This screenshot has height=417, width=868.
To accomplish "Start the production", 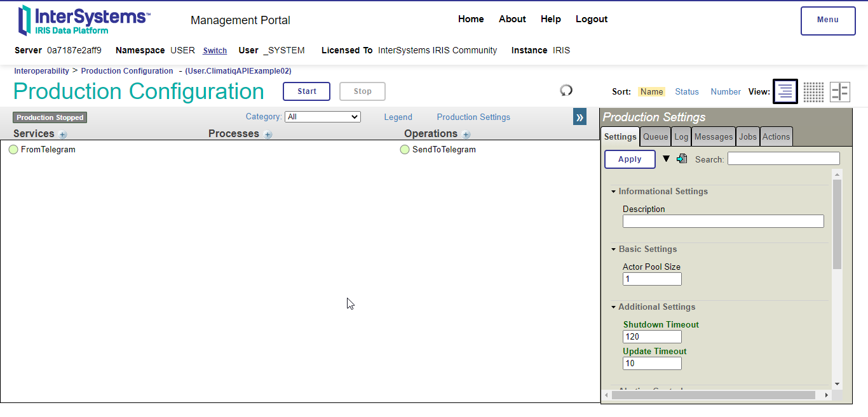I will coord(306,91).
